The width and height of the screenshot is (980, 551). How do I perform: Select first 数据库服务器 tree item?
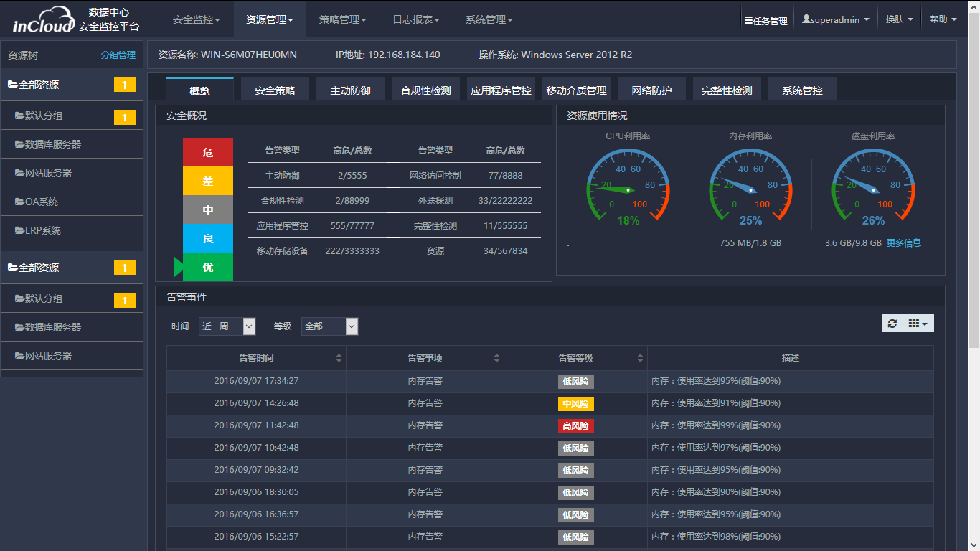[72, 144]
